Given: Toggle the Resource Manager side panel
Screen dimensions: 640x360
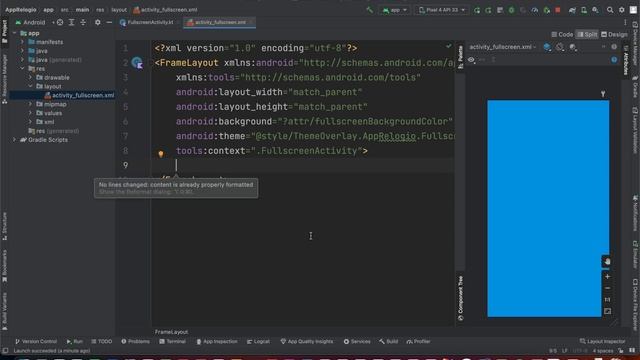Looking at the screenshot, I should [x=4, y=79].
